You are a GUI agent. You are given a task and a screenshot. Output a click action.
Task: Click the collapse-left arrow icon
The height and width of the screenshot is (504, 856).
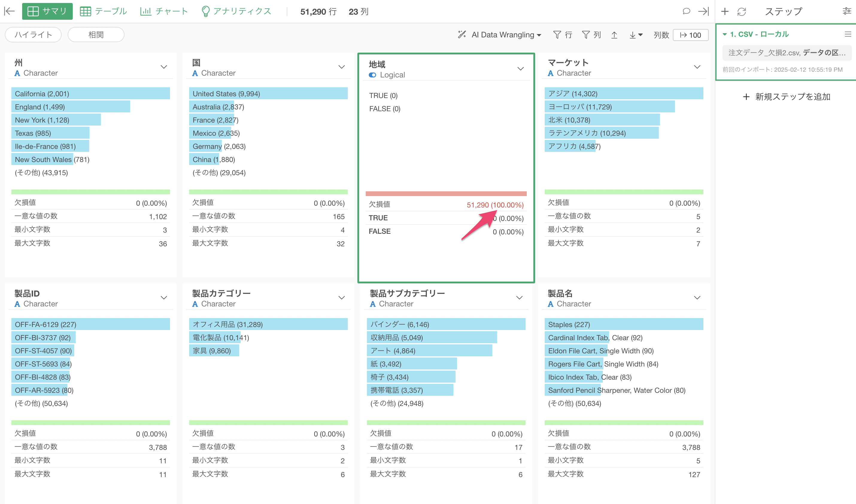(x=9, y=11)
